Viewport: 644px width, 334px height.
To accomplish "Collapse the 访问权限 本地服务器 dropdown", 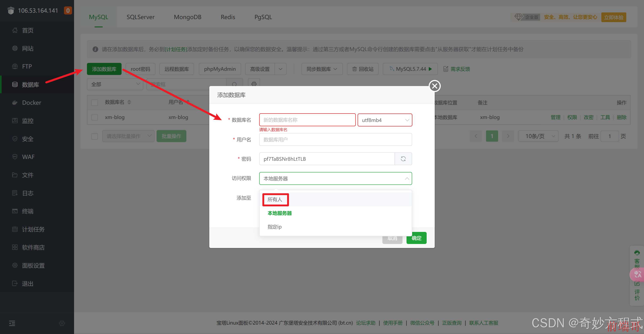I will tap(335, 178).
